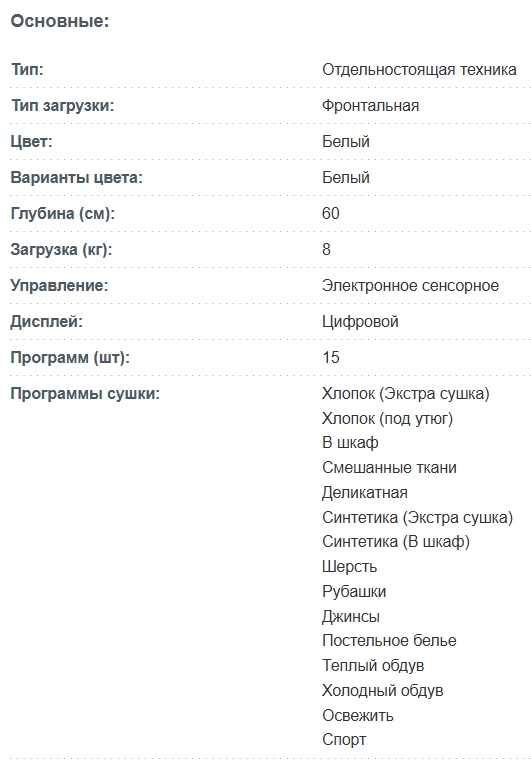Click 'Белый' value in 'Варианты цвета' row

click(x=346, y=177)
